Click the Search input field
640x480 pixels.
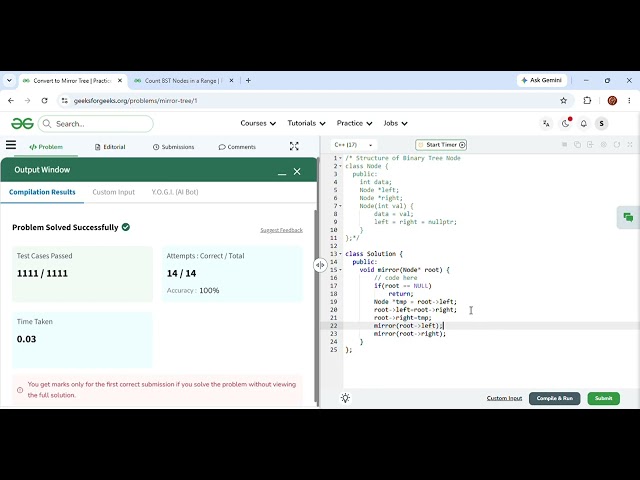96,124
